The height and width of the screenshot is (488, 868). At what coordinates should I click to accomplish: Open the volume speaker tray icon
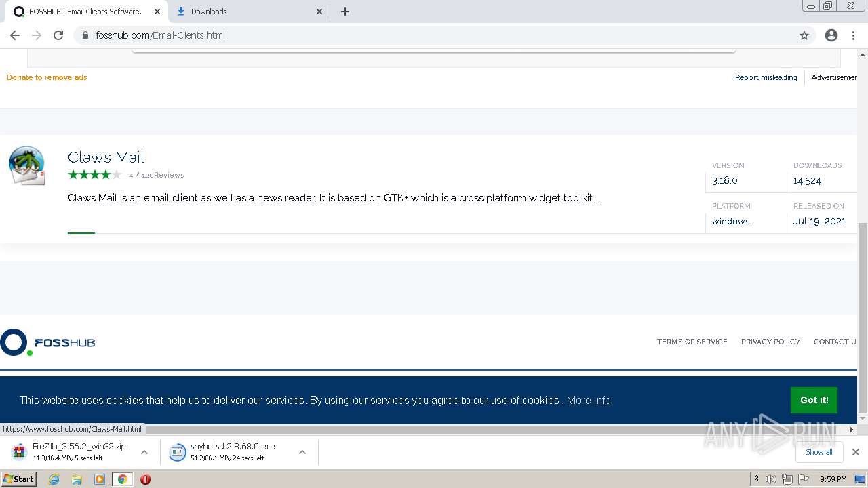point(771,479)
